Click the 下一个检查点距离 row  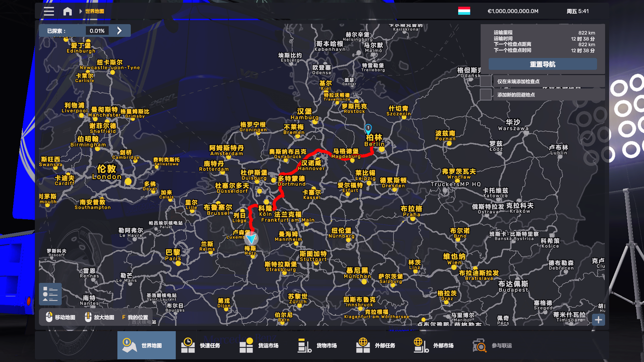[544, 45]
